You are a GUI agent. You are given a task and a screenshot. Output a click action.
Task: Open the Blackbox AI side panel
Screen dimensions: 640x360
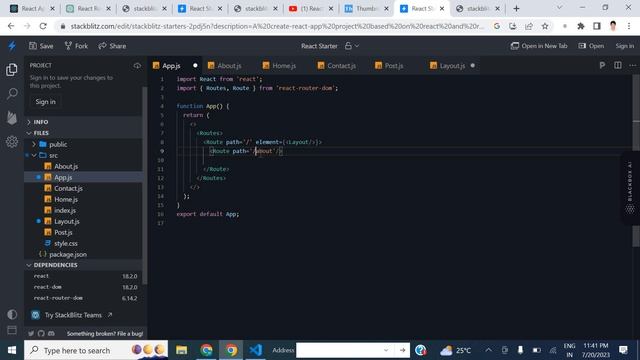click(x=630, y=188)
